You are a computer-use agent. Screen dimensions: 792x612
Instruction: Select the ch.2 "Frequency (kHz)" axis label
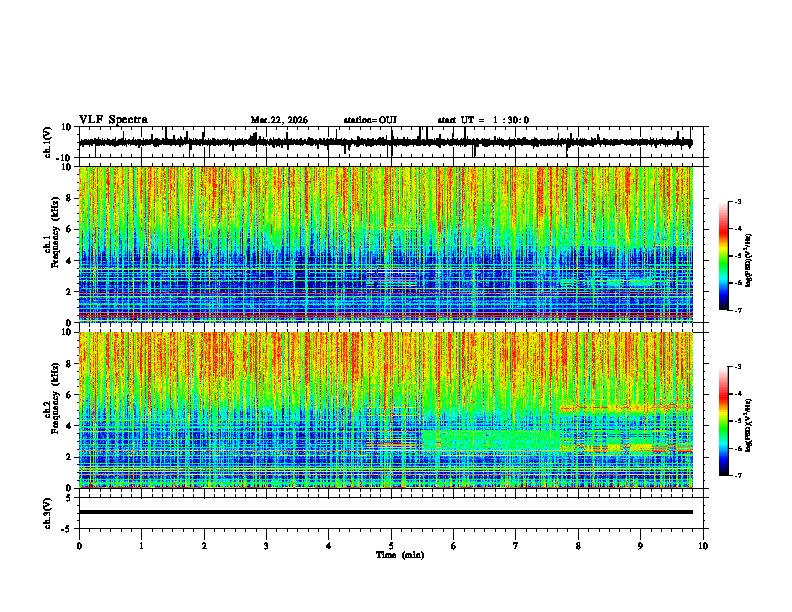coord(55,398)
